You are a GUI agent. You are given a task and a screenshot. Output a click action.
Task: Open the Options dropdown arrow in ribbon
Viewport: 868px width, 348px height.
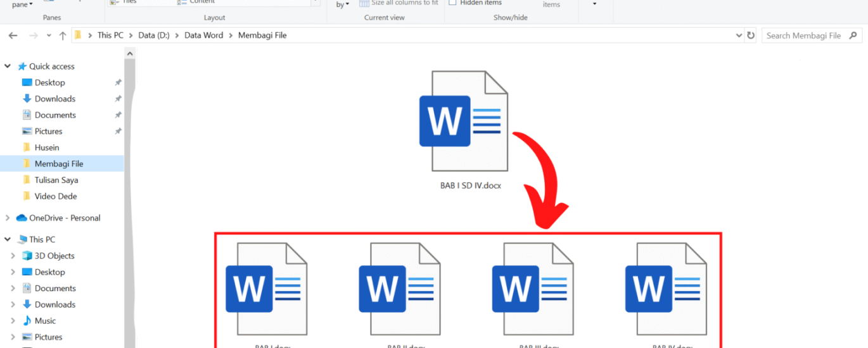tap(594, 4)
